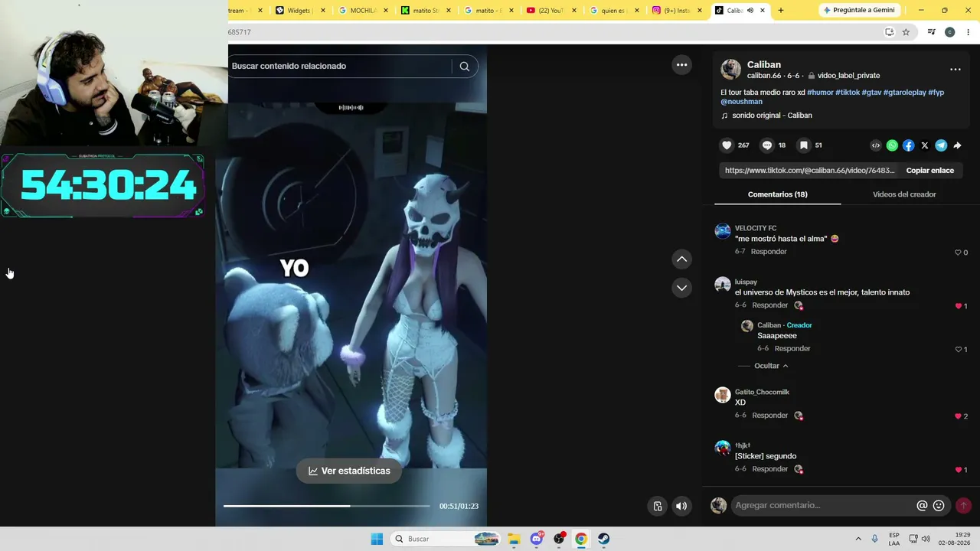
Task: Go to the previous video with up arrow
Action: coord(681,259)
